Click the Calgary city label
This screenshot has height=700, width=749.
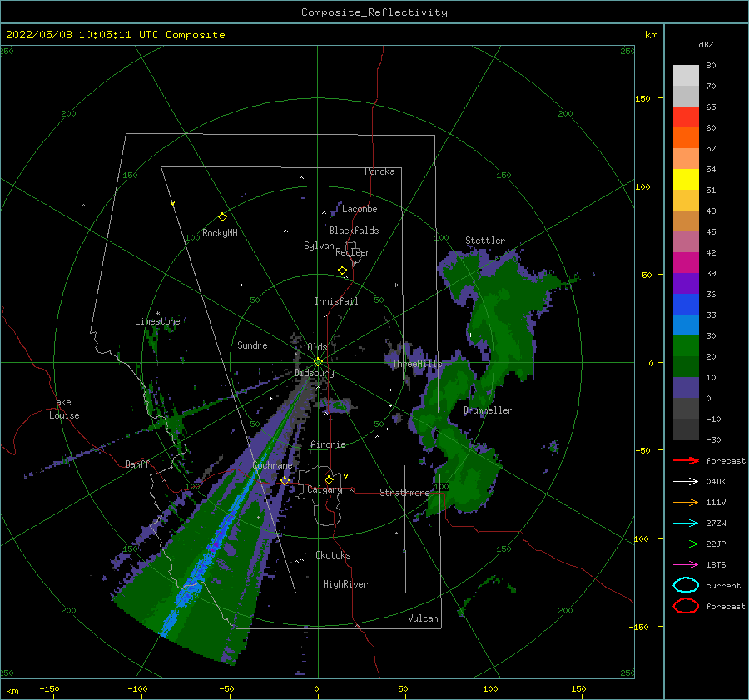325,489
